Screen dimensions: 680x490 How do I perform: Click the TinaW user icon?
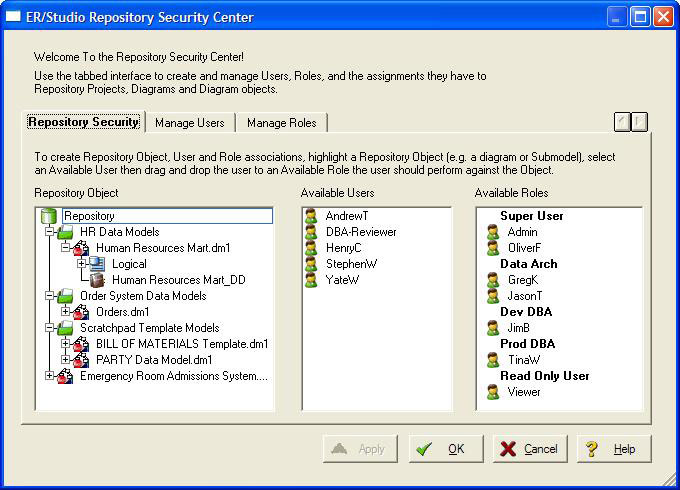coord(493,360)
